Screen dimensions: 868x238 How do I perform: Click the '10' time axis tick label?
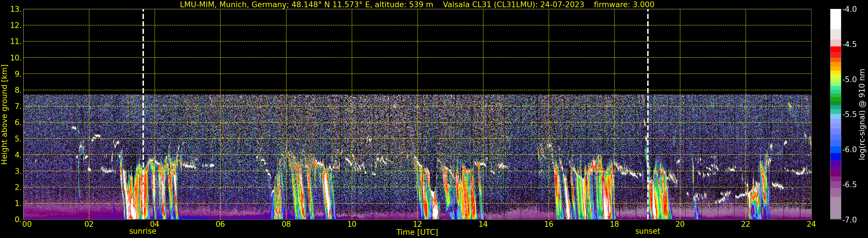coord(352,224)
